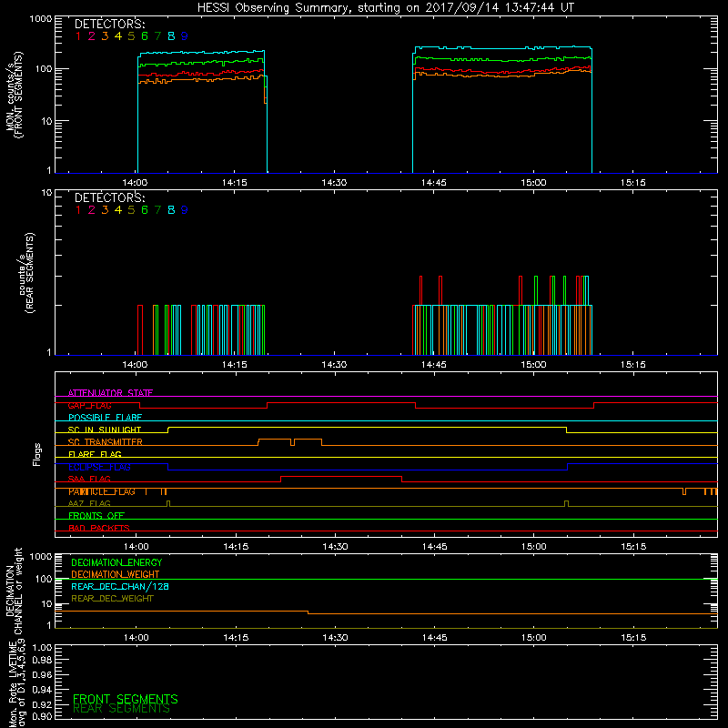Select yellow detector 4 in front segments legend
The height and width of the screenshot is (728, 728).
(x=118, y=36)
